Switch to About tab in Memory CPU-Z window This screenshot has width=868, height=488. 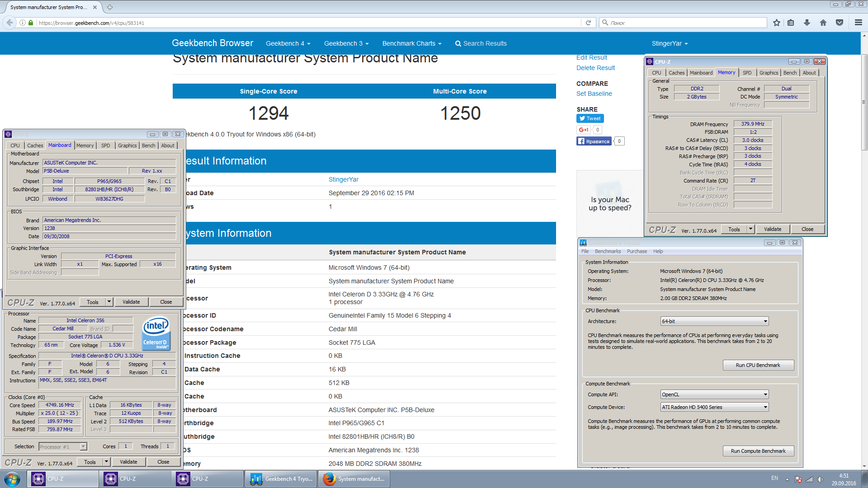[x=809, y=73]
